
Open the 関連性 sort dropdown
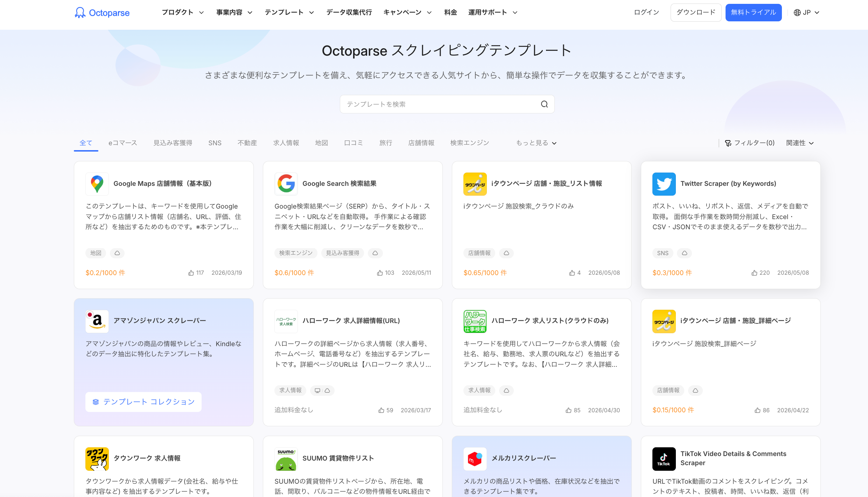800,143
